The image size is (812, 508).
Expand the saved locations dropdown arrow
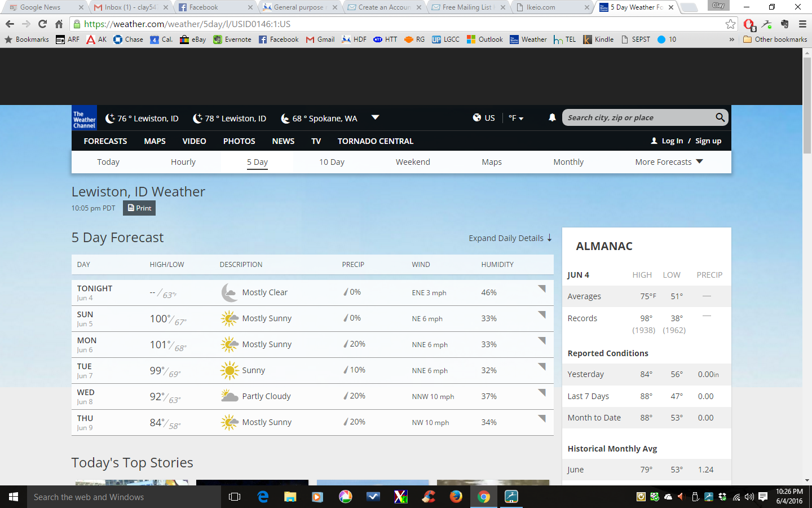[375, 117]
